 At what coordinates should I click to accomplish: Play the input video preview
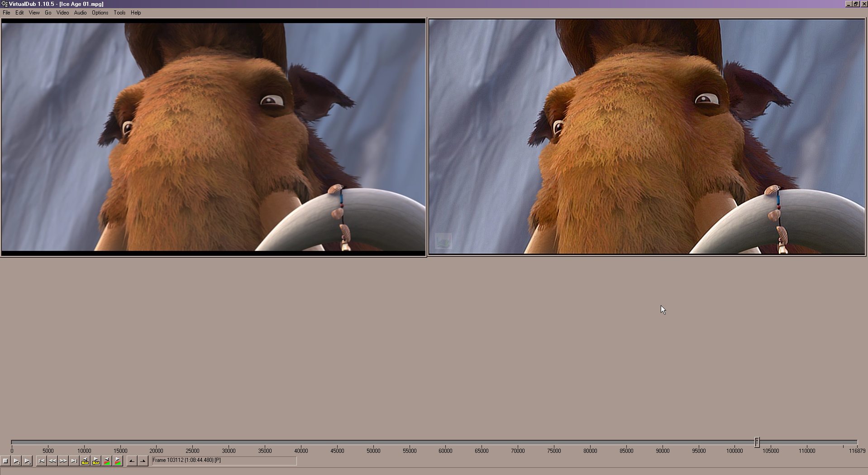[x=16, y=461]
